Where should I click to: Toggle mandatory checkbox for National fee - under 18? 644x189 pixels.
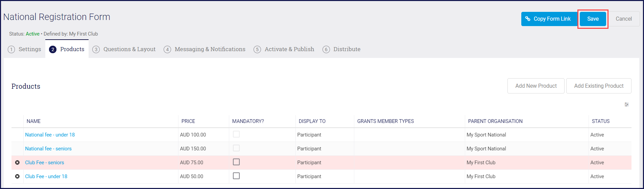(236, 134)
